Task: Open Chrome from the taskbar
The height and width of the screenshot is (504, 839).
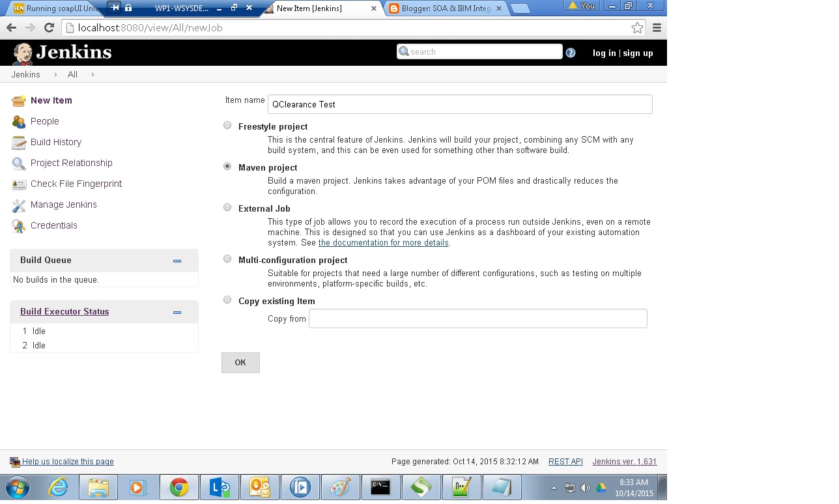Action: [x=179, y=487]
